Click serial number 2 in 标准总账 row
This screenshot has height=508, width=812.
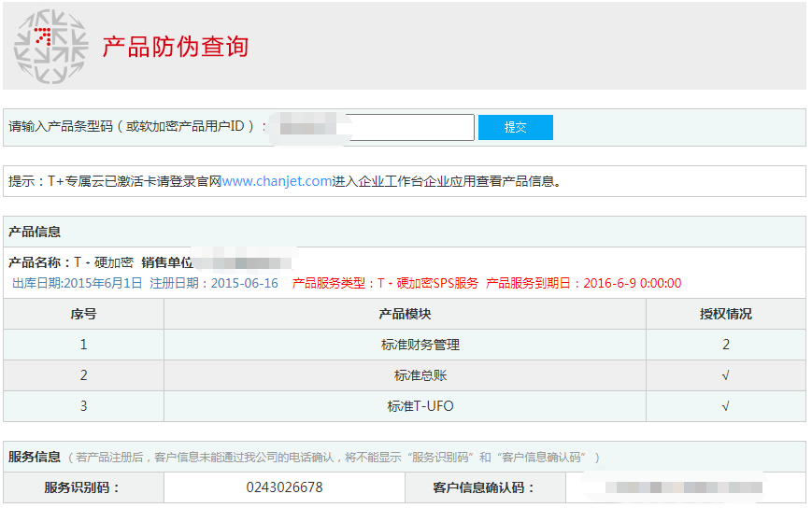pyautogui.click(x=83, y=375)
